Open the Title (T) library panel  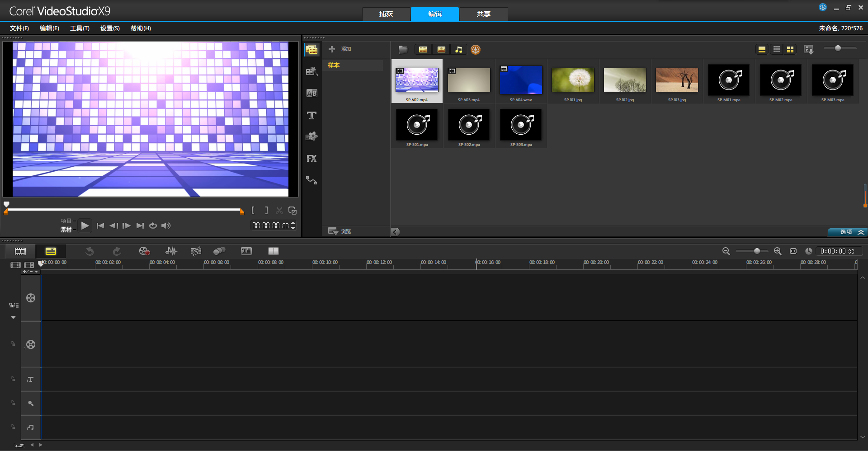[x=311, y=116]
